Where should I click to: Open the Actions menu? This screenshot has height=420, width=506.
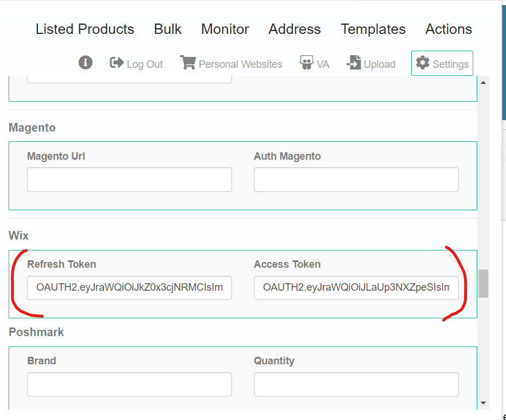coord(449,29)
